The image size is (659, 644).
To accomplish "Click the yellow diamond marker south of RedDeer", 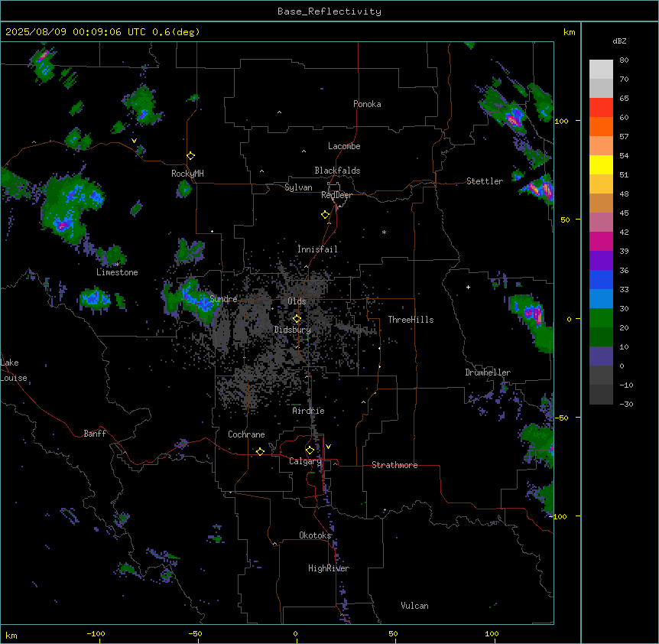I will pyautogui.click(x=326, y=215).
